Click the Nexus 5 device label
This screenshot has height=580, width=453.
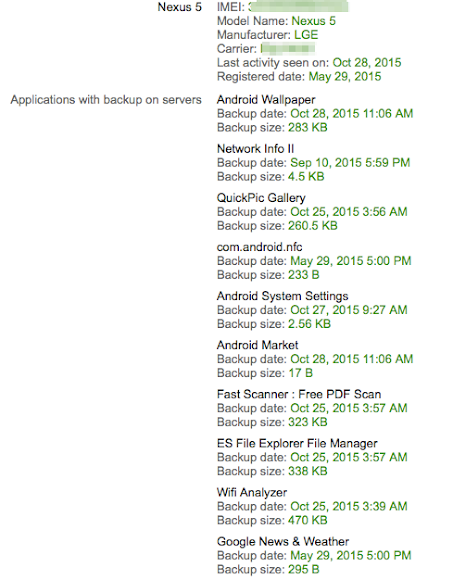point(179,7)
